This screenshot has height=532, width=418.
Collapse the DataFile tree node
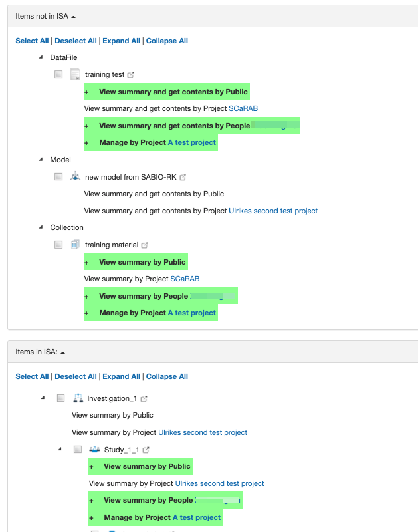pos(41,57)
